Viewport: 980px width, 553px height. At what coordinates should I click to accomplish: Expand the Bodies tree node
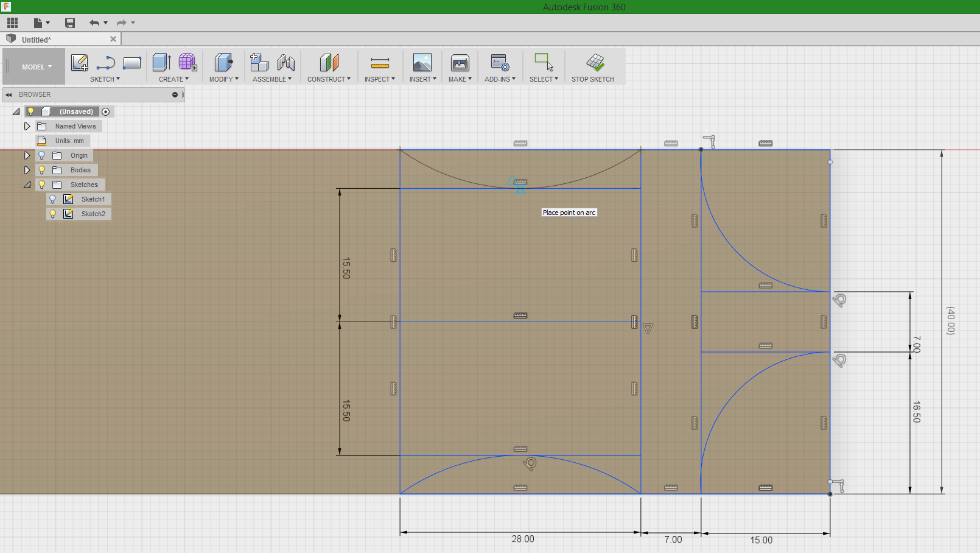pyautogui.click(x=27, y=170)
